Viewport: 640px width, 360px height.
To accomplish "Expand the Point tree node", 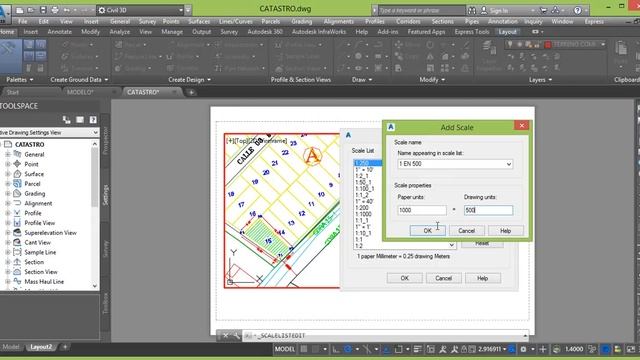I will 8,164.
